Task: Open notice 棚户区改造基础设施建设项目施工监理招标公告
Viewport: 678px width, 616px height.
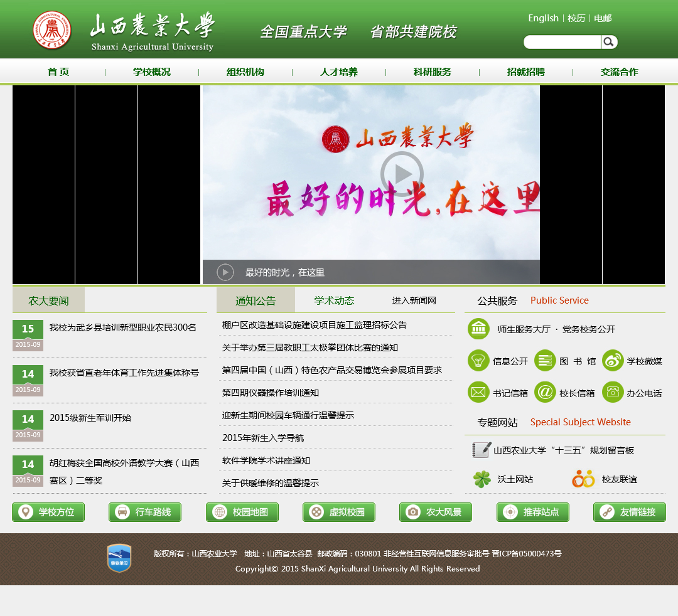Action: point(315,325)
